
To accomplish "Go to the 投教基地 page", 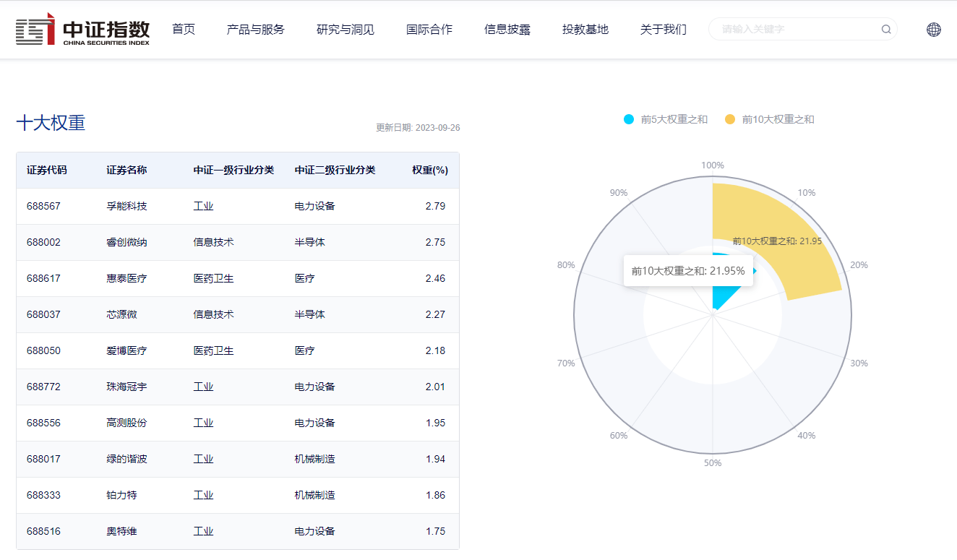I will [x=585, y=30].
